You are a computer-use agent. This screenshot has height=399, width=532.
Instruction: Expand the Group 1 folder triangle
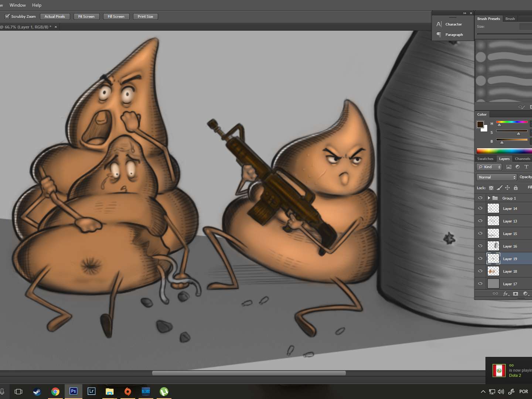coord(489,198)
